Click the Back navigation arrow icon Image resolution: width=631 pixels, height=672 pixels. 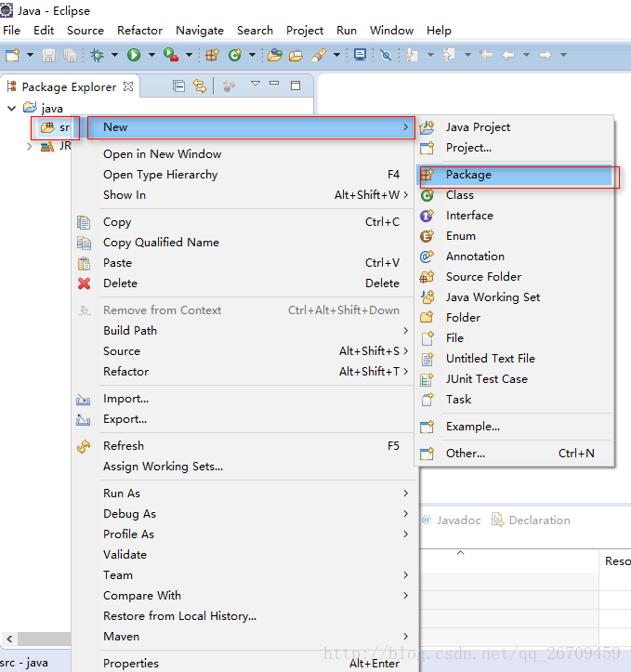[x=508, y=55]
